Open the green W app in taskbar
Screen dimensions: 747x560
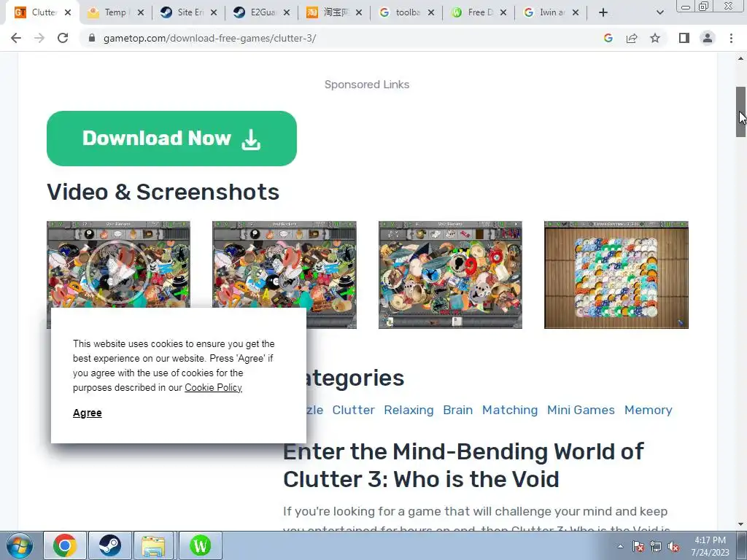[200, 545]
